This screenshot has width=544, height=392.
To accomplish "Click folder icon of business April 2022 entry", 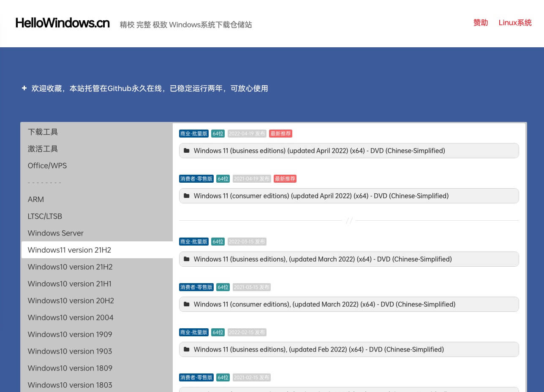I will pyautogui.click(x=187, y=151).
